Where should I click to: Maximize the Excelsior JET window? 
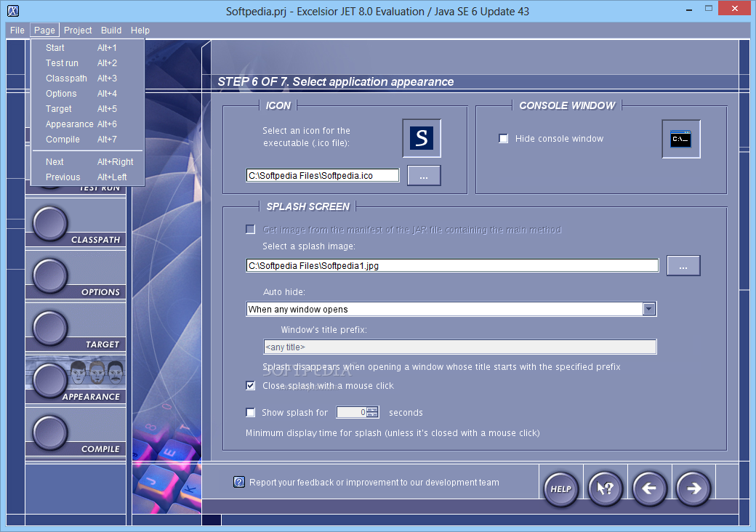click(708, 9)
